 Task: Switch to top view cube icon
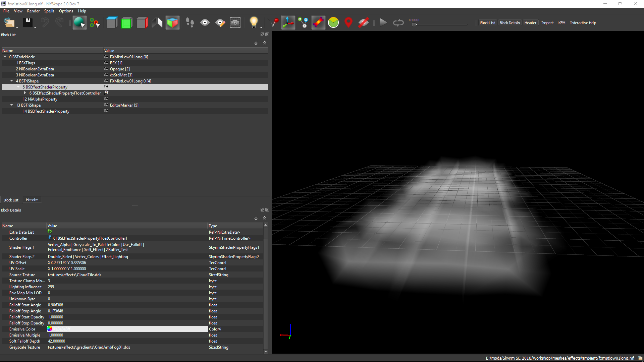tap(112, 23)
